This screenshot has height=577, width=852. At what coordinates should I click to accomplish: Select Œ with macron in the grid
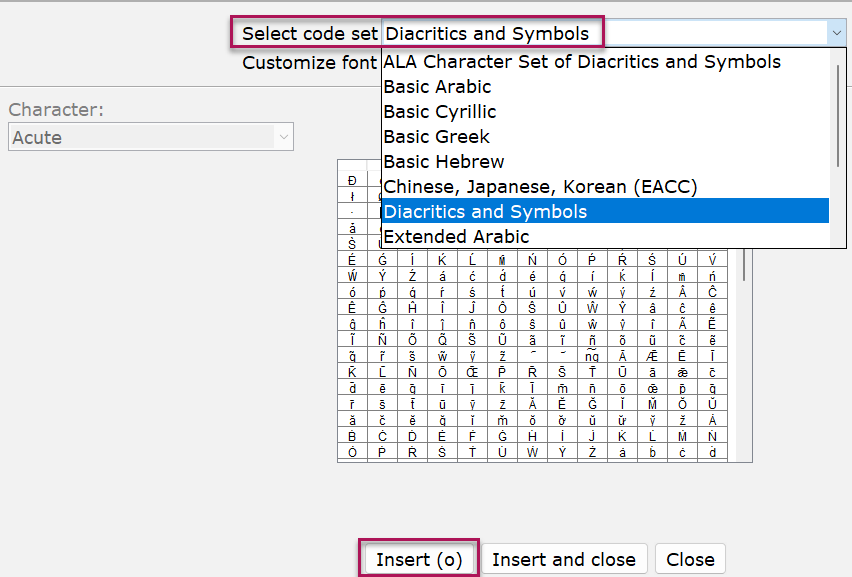click(472, 372)
